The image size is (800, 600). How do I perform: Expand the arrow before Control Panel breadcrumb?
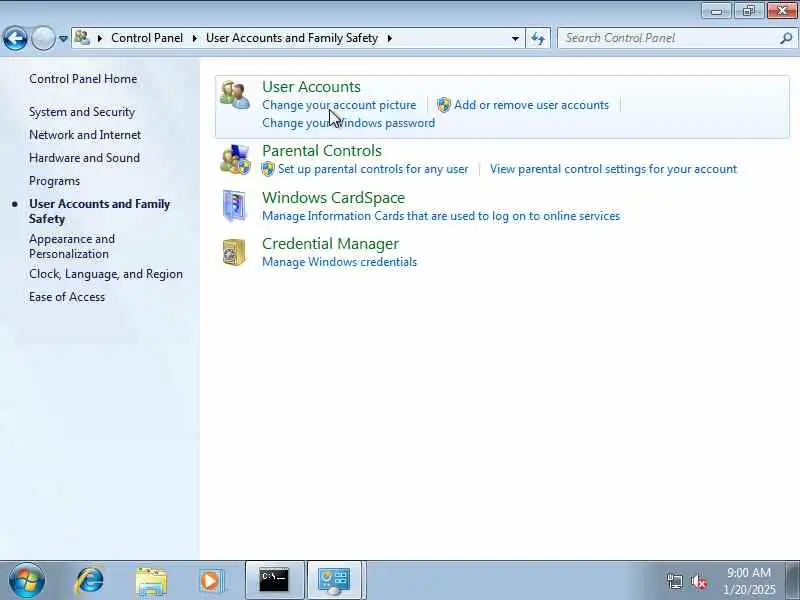(x=99, y=38)
